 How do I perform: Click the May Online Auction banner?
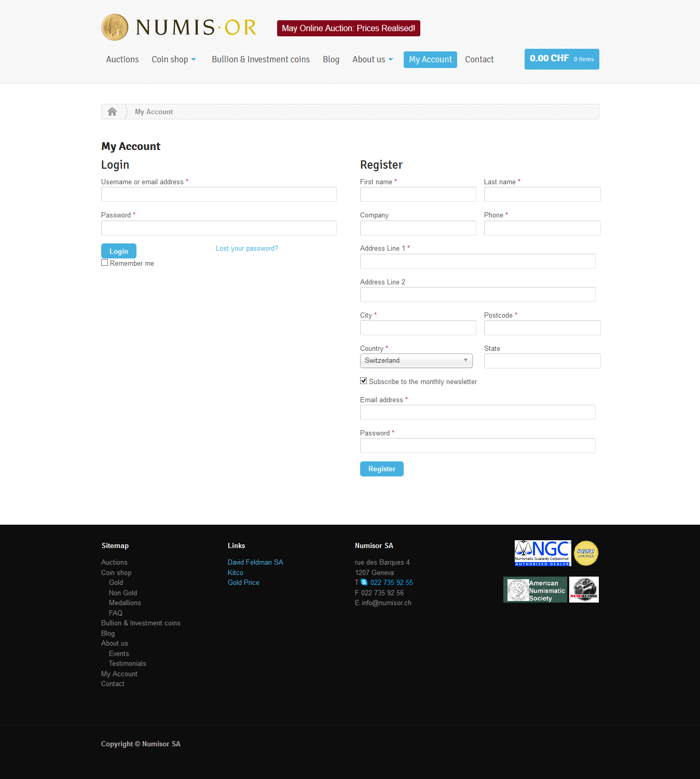coord(348,29)
